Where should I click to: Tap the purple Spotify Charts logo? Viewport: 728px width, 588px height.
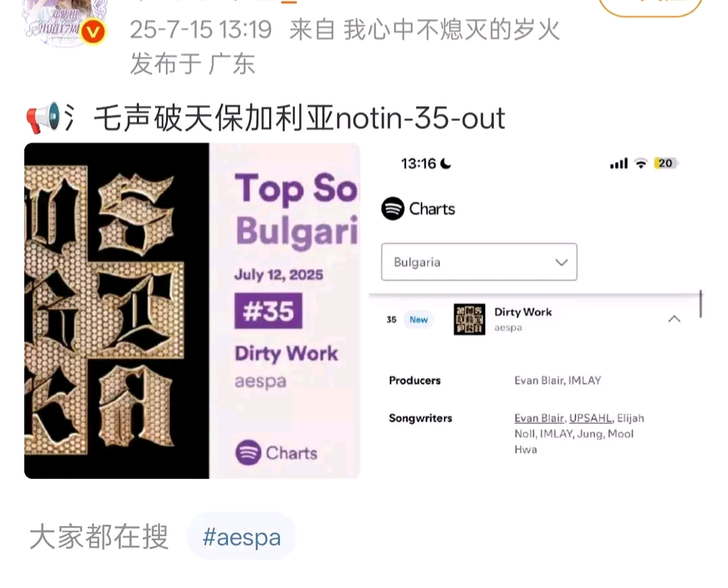(276, 452)
